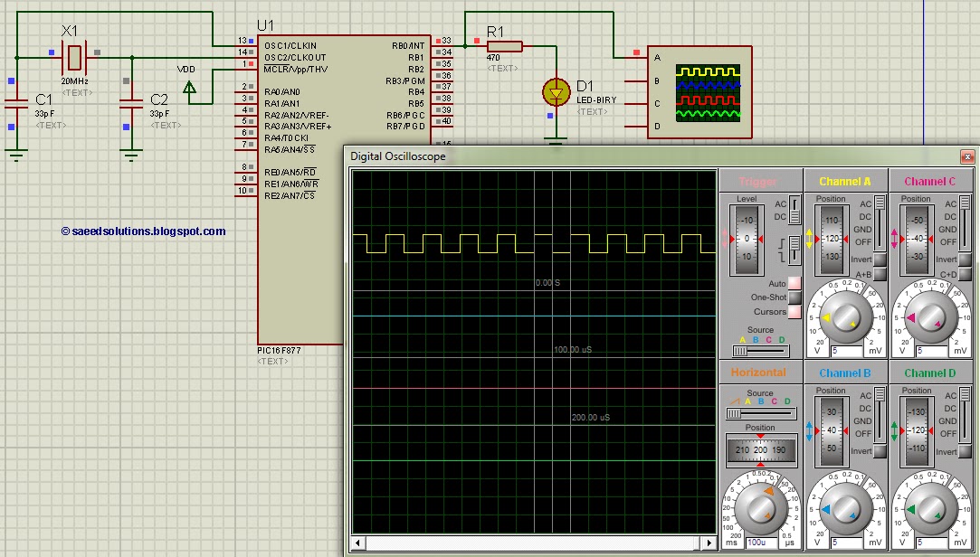980x557 pixels.
Task: Enable One-Shot trigger mode
Action: click(x=794, y=297)
